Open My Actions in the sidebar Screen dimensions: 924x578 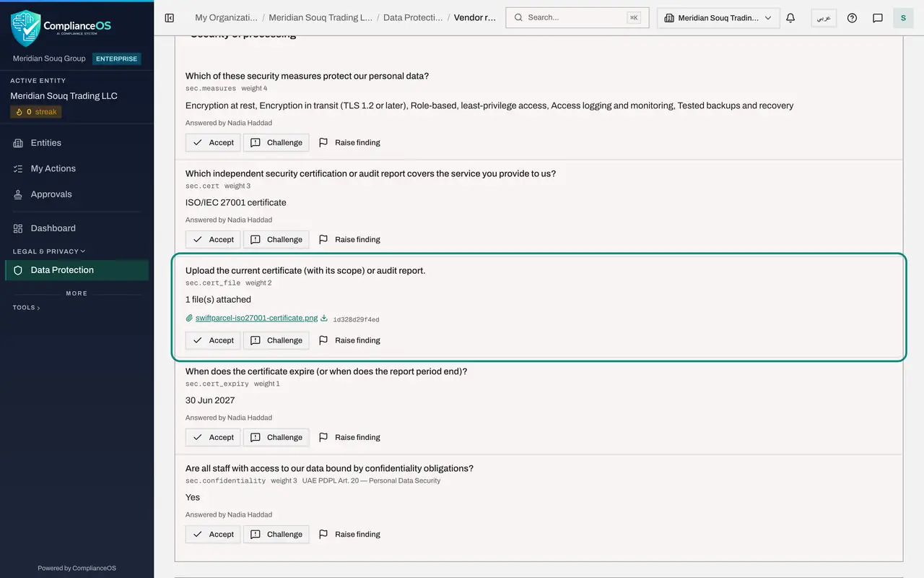pyautogui.click(x=77, y=168)
